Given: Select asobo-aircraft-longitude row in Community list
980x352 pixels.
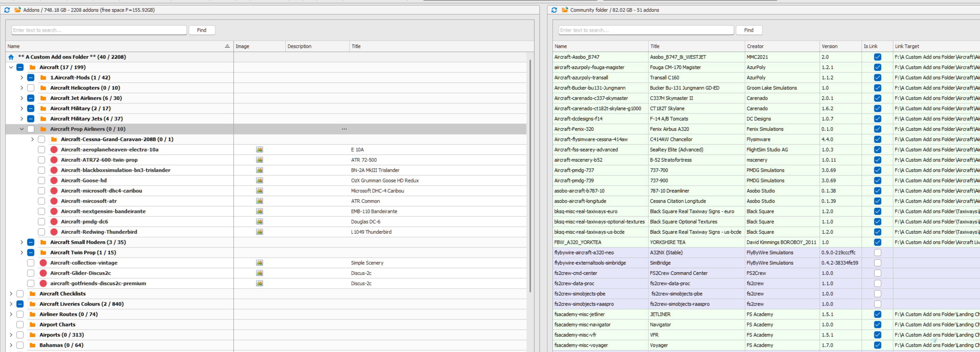Looking at the screenshot, I should (x=766, y=201).
